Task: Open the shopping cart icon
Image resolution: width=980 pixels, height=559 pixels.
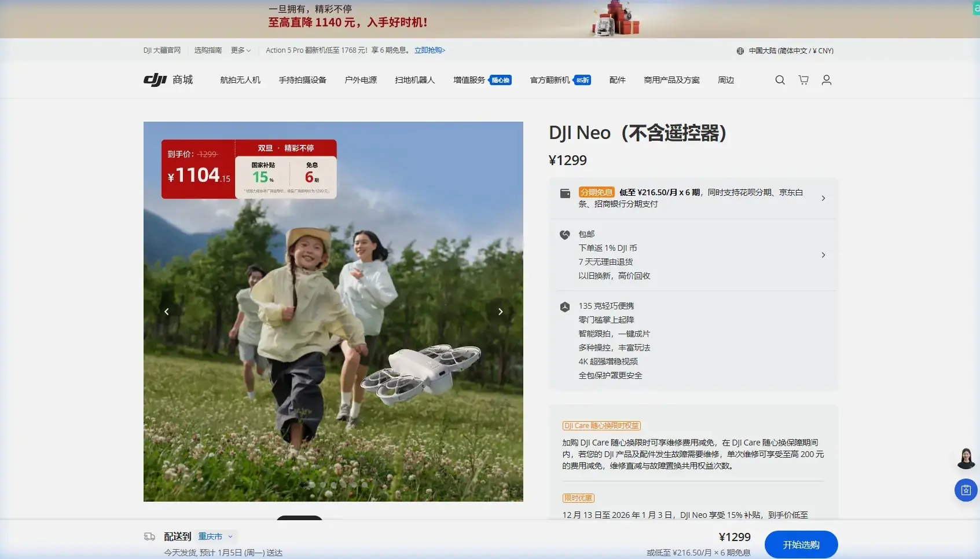Action: 803,80
